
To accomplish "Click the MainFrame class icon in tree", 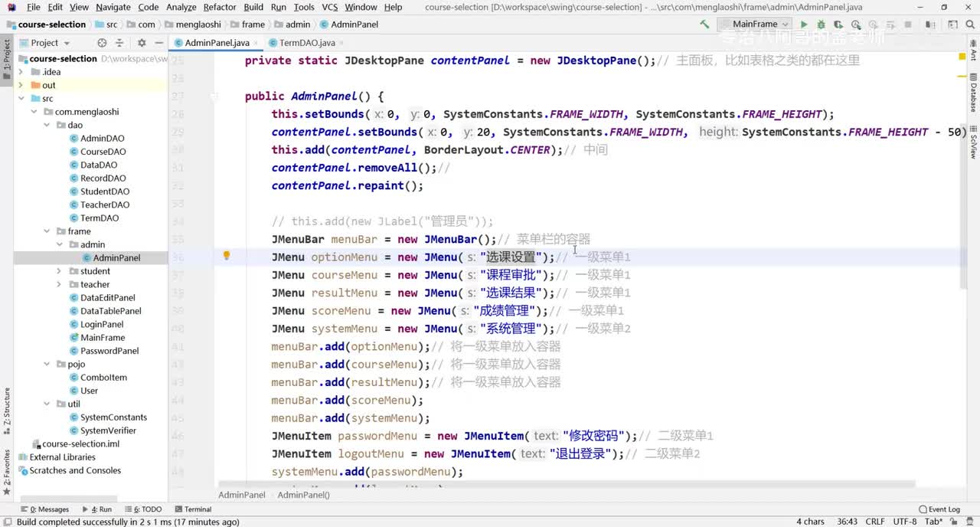I will pos(73,338).
